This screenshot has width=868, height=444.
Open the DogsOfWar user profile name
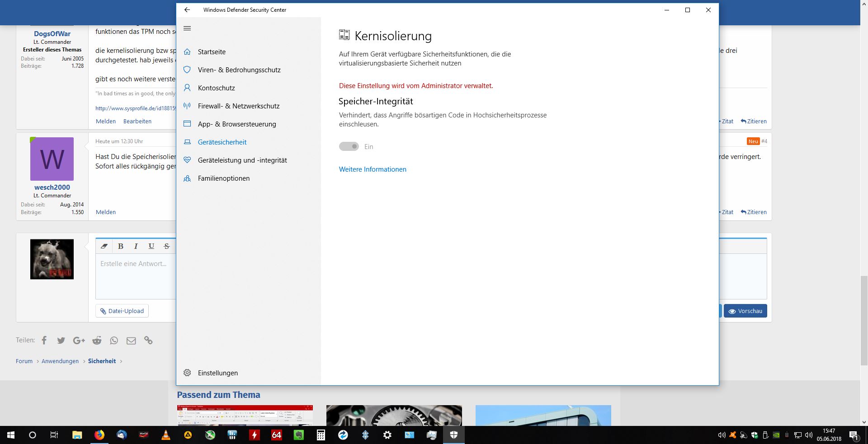(52, 34)
